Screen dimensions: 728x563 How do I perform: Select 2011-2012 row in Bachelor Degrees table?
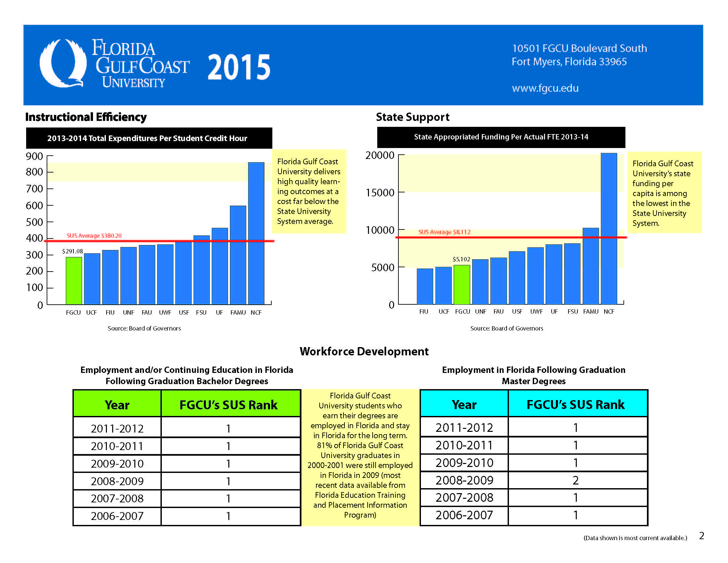tap(117, 428)
